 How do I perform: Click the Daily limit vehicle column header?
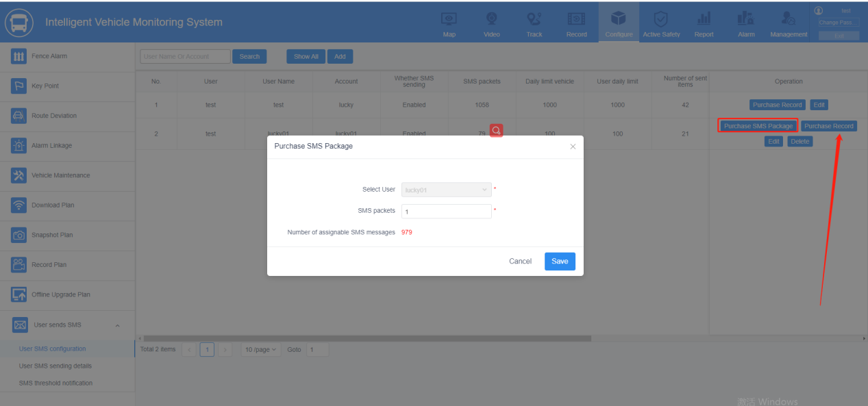point(549,81)
